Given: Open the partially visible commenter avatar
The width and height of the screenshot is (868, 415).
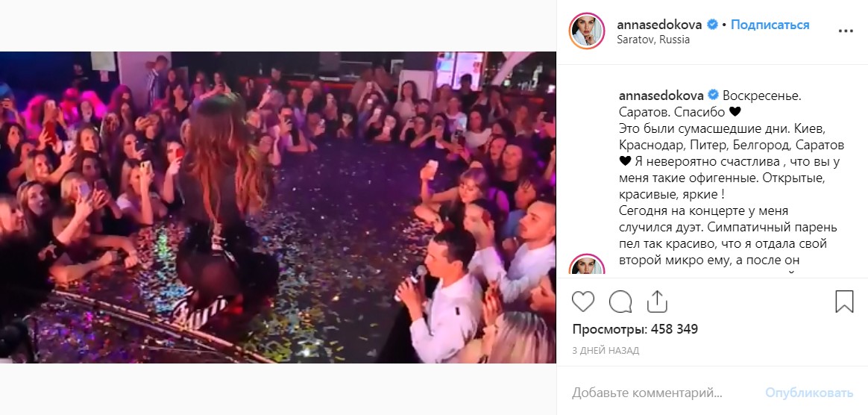Looking at the screenshot, I should [587, 265].
